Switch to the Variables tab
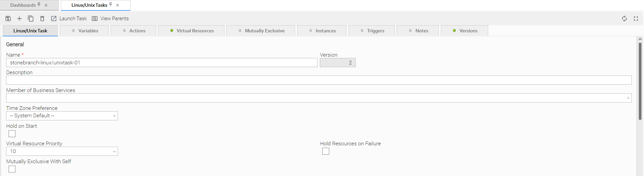Viewport: 644px width, 176px height. point(85,31)
